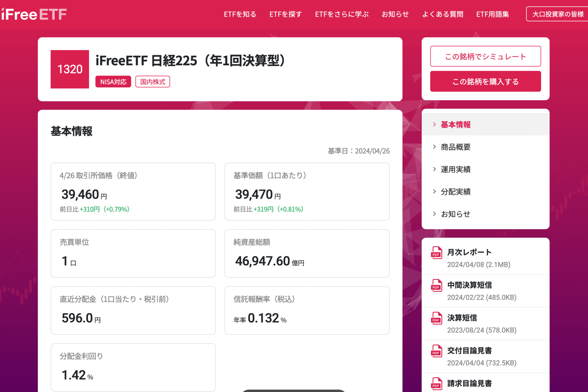
Task: Open the 交付目論見書 PDF icon
Action: 436,351
